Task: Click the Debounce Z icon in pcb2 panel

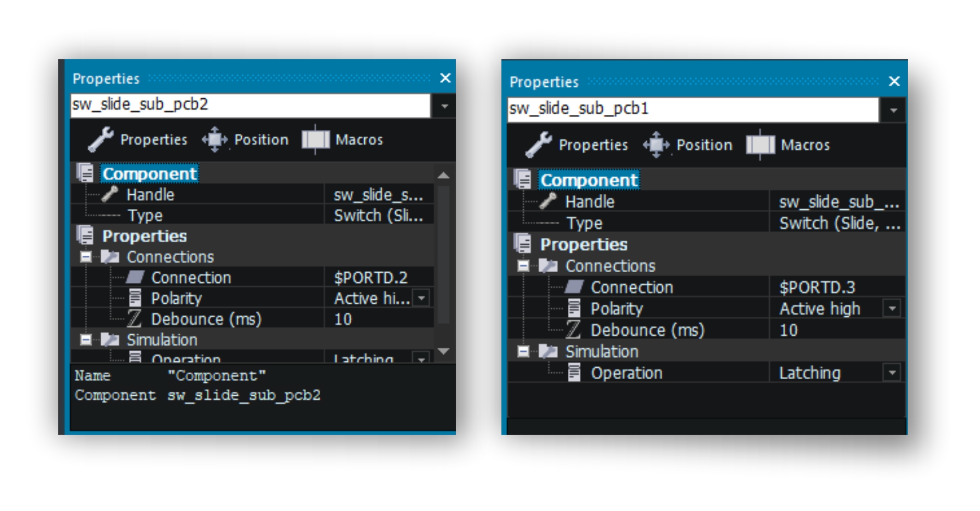Action: click(x=134, y=319)
